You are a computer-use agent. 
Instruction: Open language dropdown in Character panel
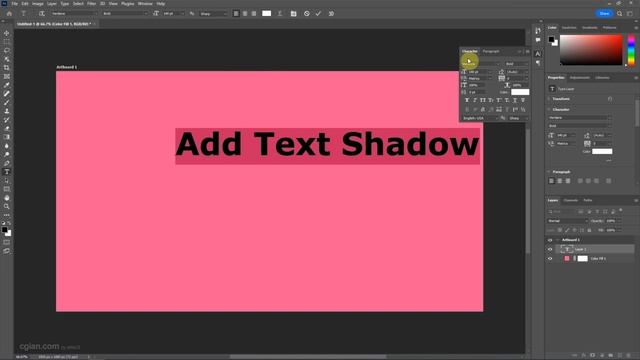(x=480, y=118)
